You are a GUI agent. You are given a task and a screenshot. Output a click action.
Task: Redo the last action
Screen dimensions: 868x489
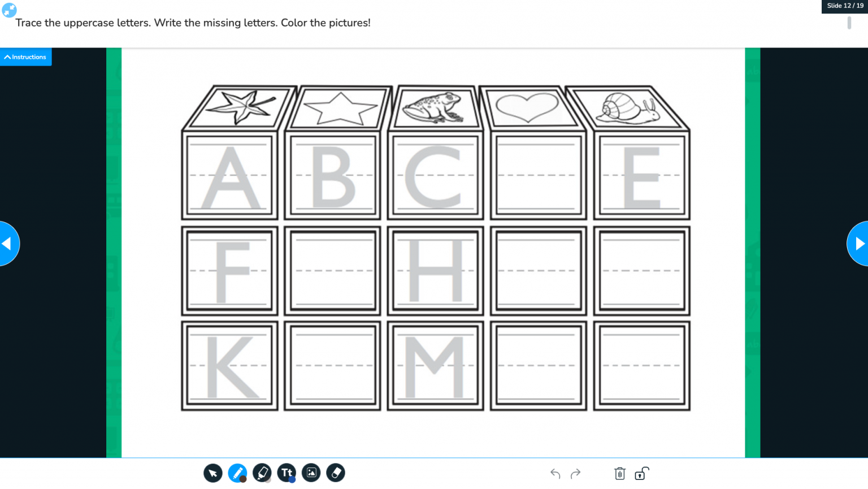576,474
